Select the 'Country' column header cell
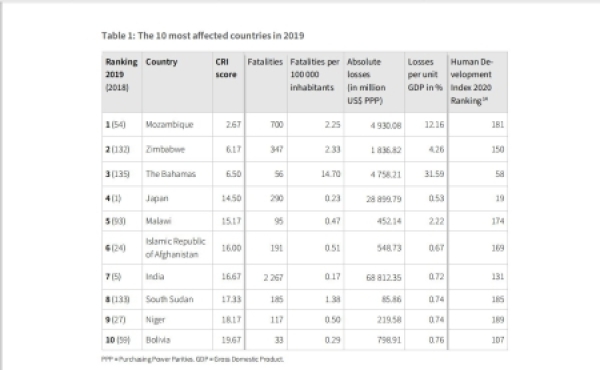600x370 pixels. pyautogui.click(x=177, y=82)
